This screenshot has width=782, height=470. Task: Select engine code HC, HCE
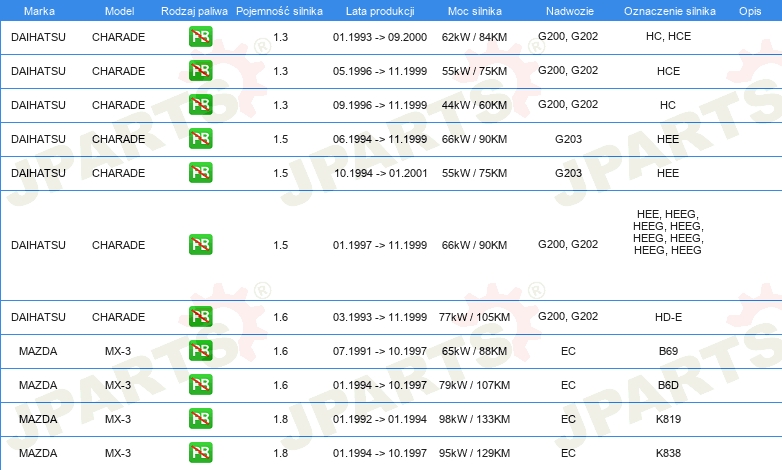(668, 36)
